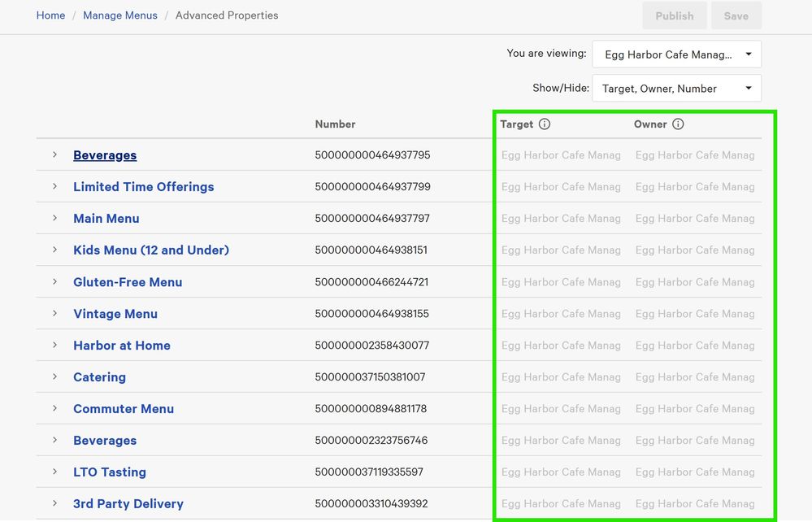Expand the Main Menu row chevron

(x=54, y=218)
